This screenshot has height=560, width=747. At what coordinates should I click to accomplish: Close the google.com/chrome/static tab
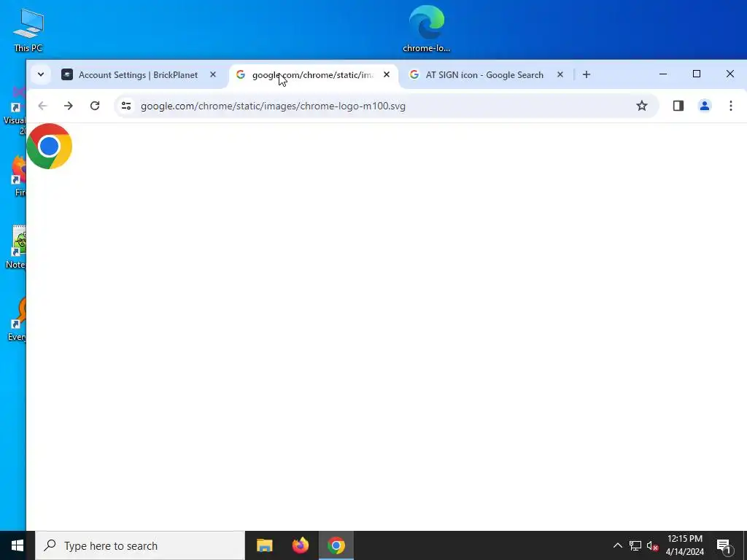pos(387,75)
